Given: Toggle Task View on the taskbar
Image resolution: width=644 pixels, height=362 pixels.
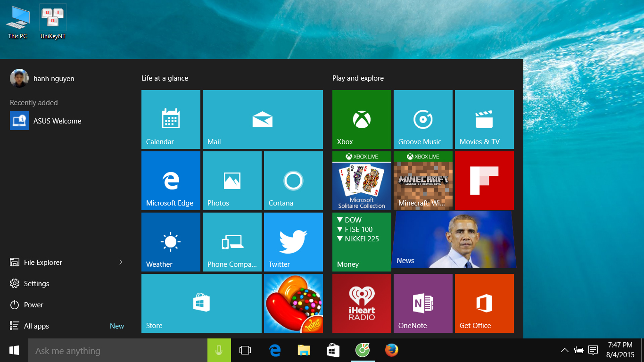Looking at the screenshot, I should click(x=245, y=350).
